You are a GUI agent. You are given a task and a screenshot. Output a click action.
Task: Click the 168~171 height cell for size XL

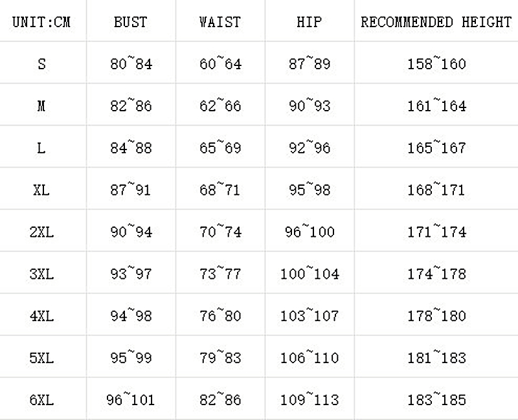tap(436, 190)
